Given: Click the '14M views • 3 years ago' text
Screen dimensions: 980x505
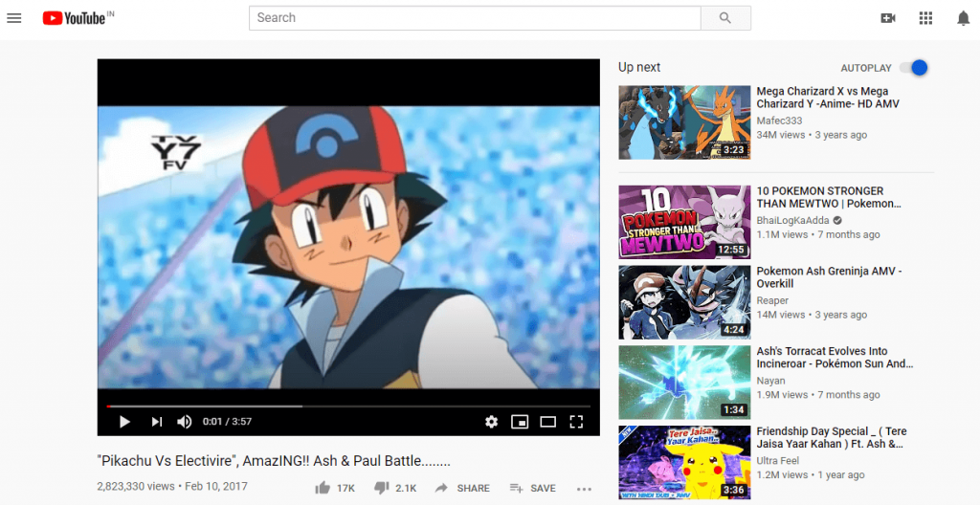Looking at the screenshot, I should click(812, 315).
